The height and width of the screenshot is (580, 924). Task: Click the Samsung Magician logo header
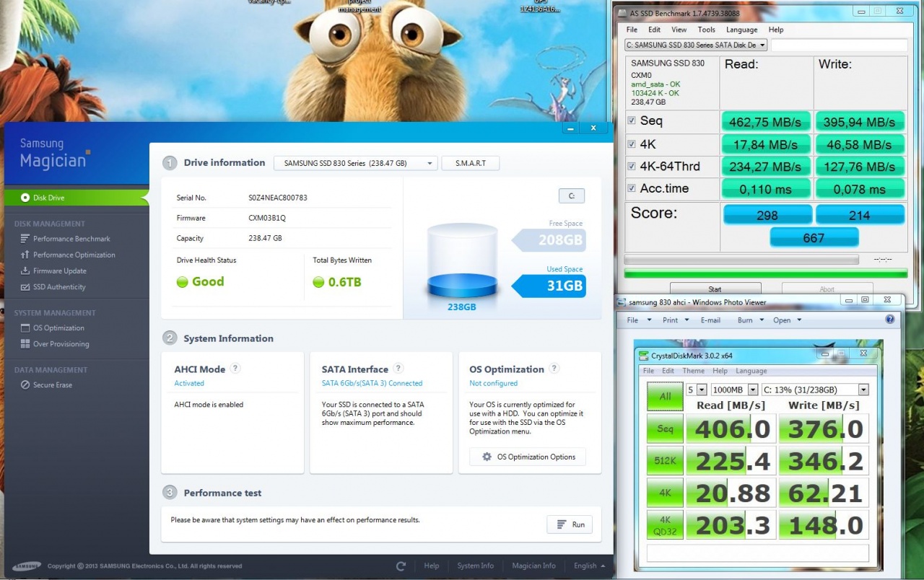[55, 153]
